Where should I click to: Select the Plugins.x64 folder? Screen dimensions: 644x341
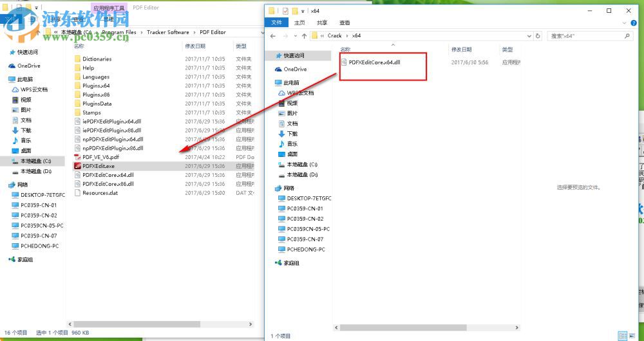pos(96,86)
